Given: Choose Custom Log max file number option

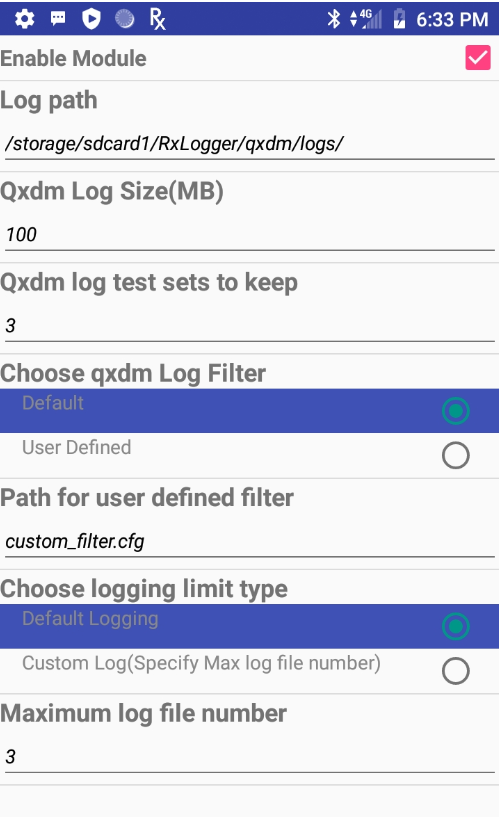Looking at the screenshot, I should pyautogui.click(x=456, y=671).
